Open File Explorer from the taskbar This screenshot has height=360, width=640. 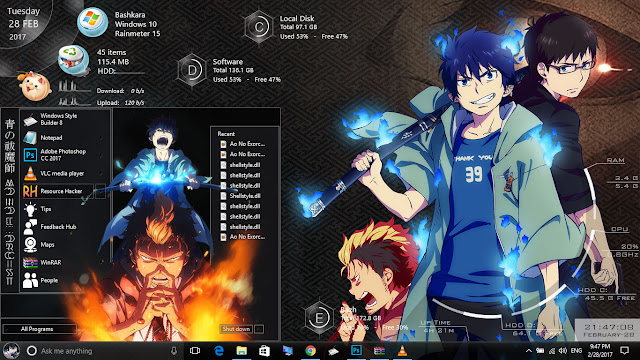click(x=242, y=351)
